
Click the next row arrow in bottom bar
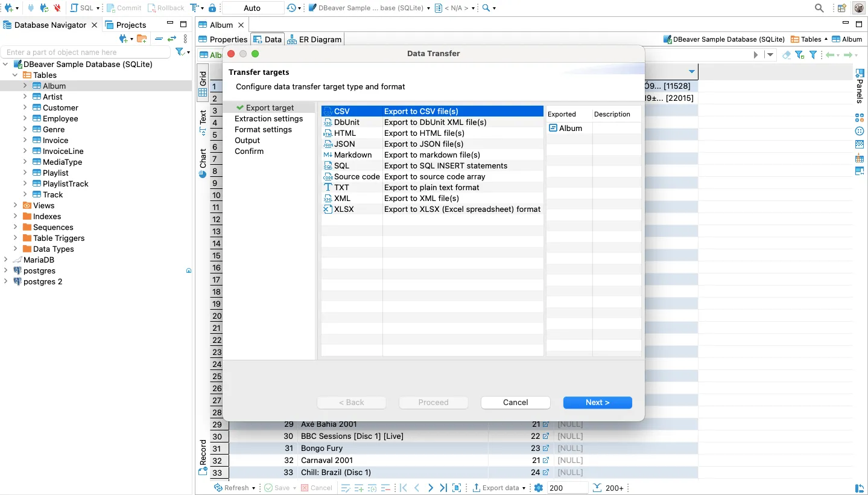point(430,488)
